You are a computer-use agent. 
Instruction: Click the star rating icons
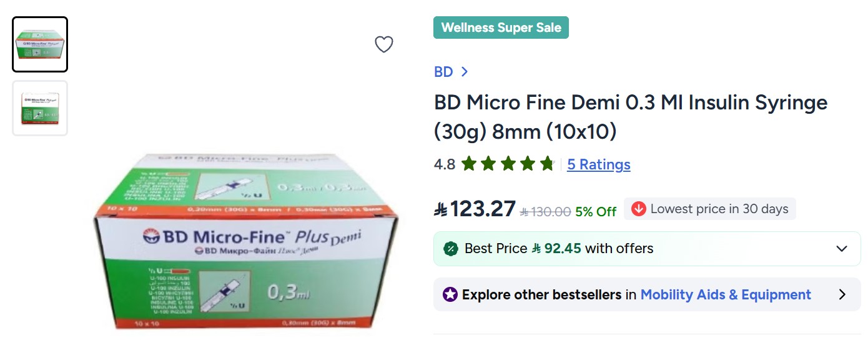pyautogui.click(x=508, y=164)
